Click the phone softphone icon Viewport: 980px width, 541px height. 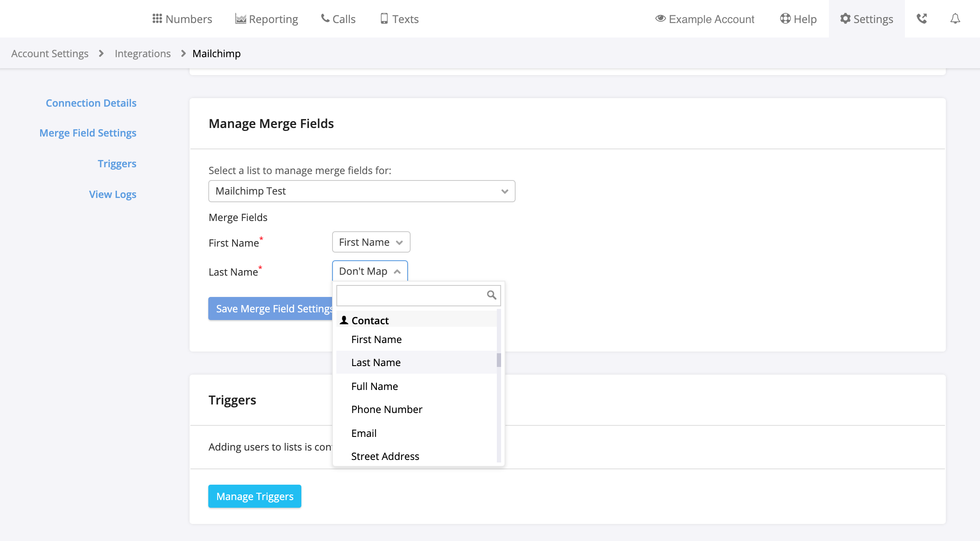922,19
